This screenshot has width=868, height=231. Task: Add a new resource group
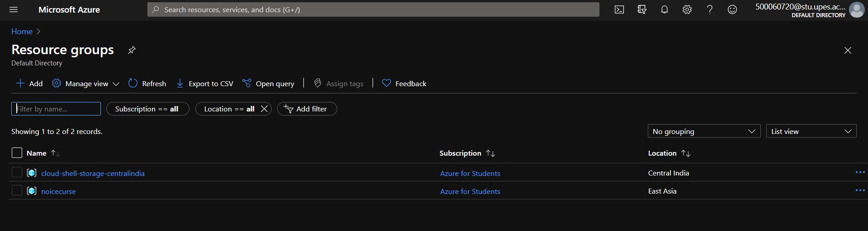29,83
